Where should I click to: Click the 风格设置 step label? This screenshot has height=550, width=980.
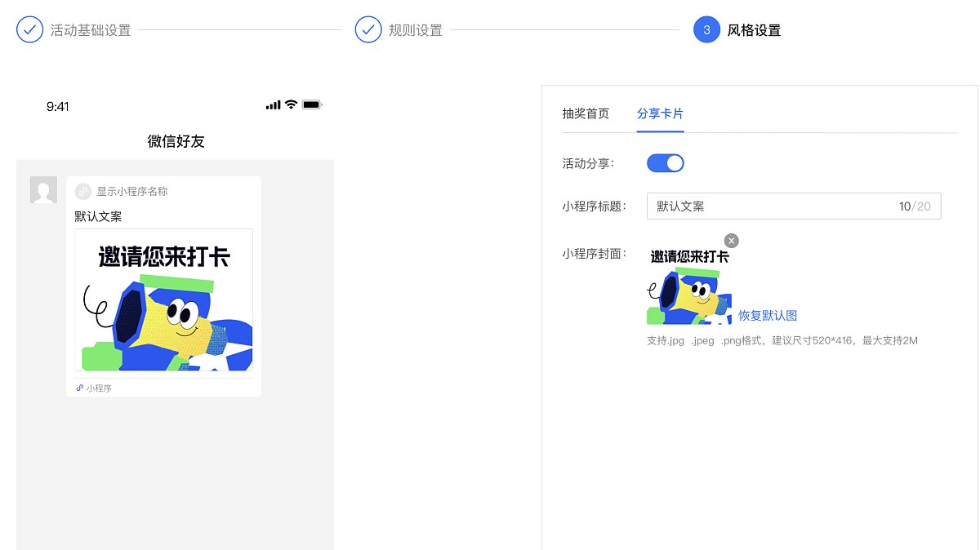(x=755, y=30)
